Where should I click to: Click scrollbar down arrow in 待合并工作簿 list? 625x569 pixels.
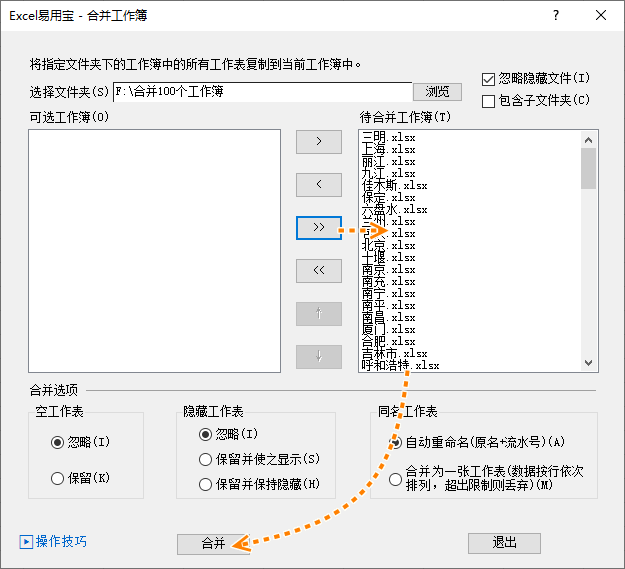click(588, 363)
